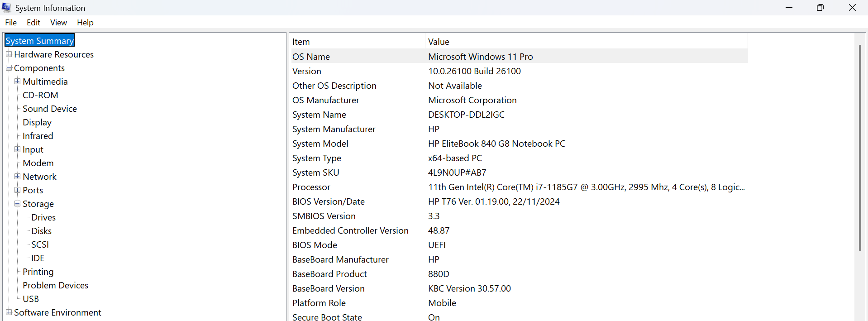Click the Value column header

click(x=587, y=42)
